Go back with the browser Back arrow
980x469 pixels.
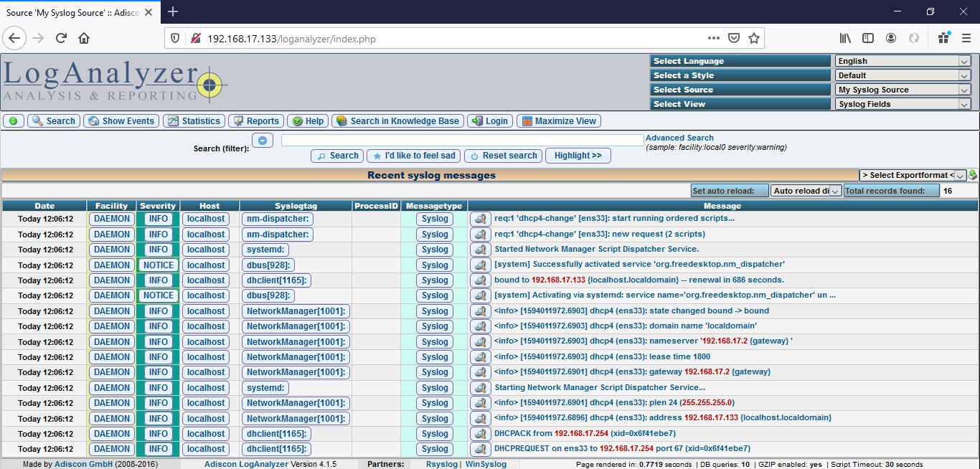click(x=15, y=39)
